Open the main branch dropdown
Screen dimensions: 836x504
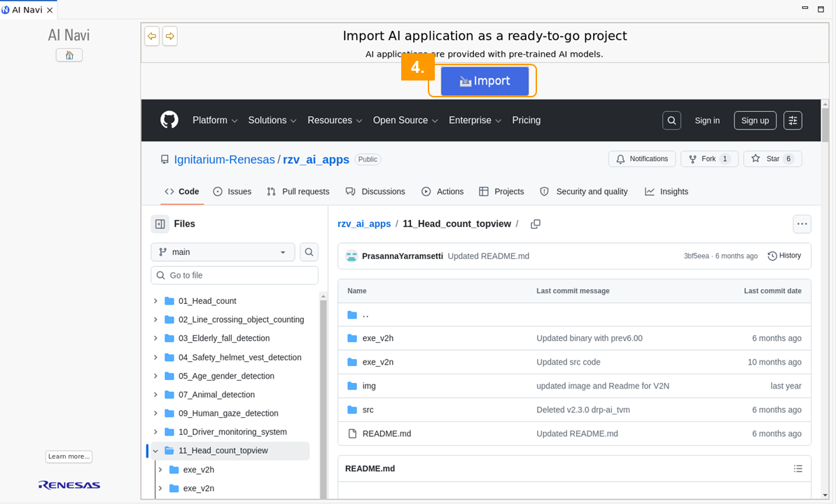pos(223,252)
